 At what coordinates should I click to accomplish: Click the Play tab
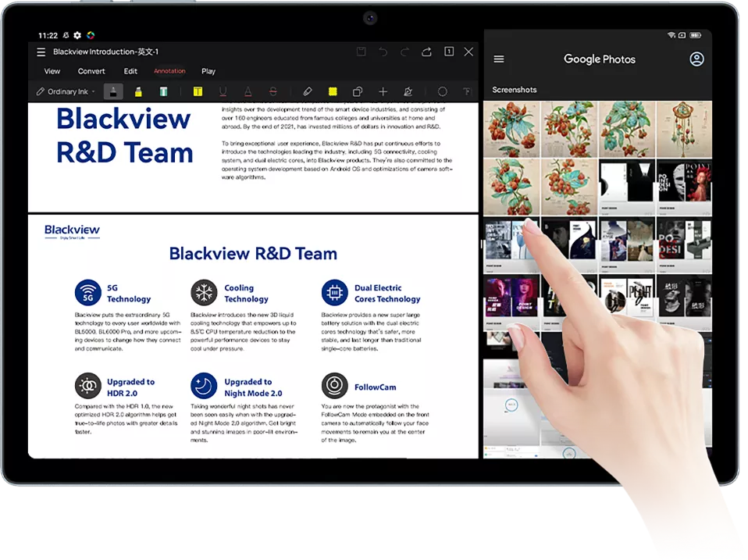point(208,71)
